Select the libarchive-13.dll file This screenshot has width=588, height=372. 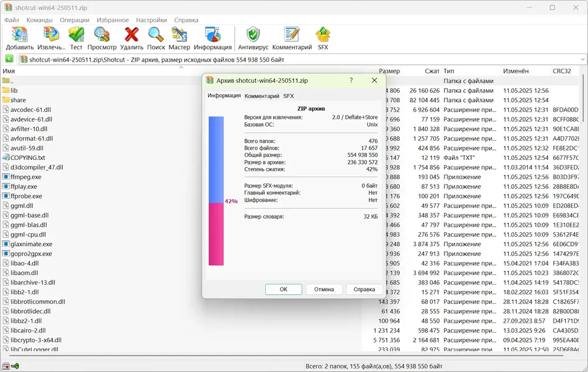(x=32, y=283)
